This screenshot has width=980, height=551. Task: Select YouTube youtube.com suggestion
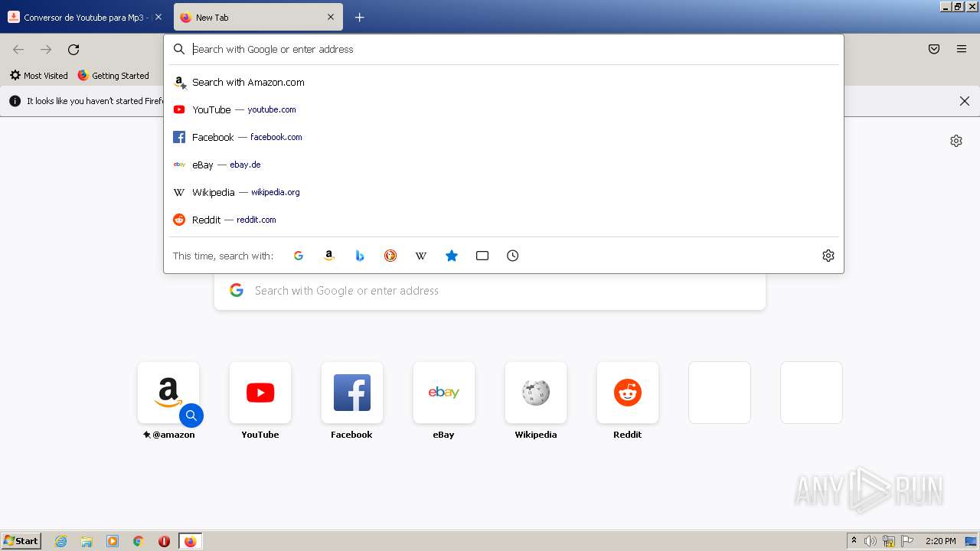point(504,109)
